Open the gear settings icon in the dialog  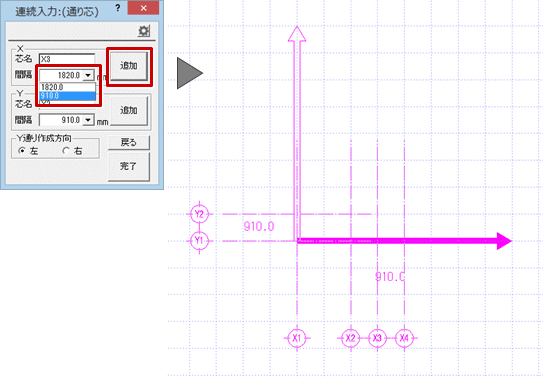pos(144,31)
